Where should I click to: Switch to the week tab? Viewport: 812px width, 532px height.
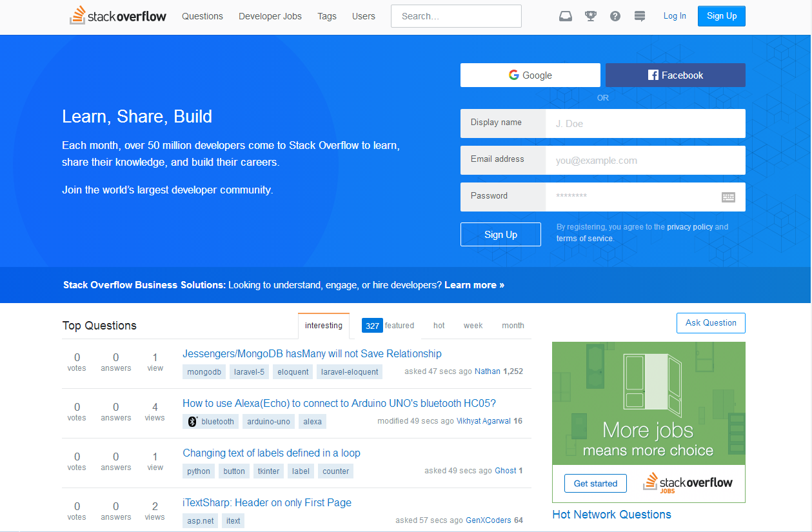[x=473, y=326]
